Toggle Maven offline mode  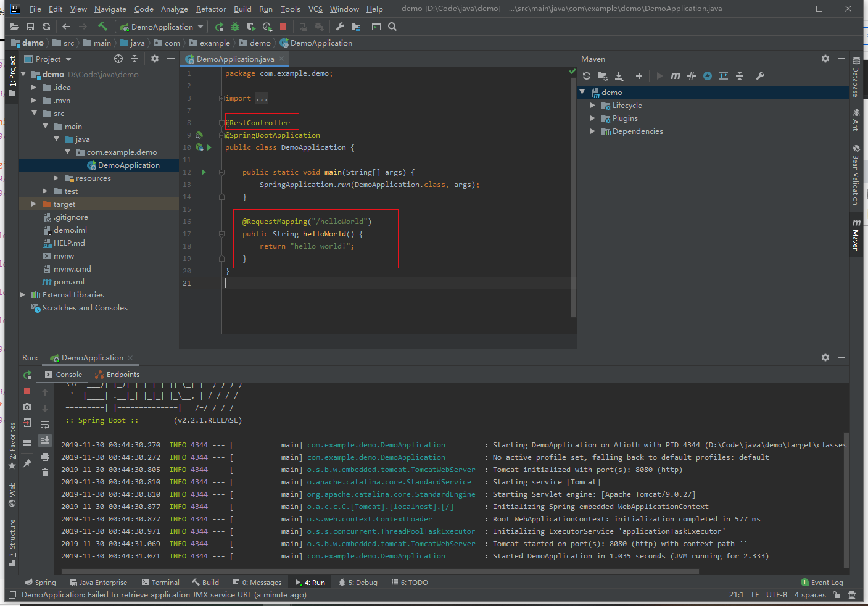pyautogui.click(x=692, y=76)
